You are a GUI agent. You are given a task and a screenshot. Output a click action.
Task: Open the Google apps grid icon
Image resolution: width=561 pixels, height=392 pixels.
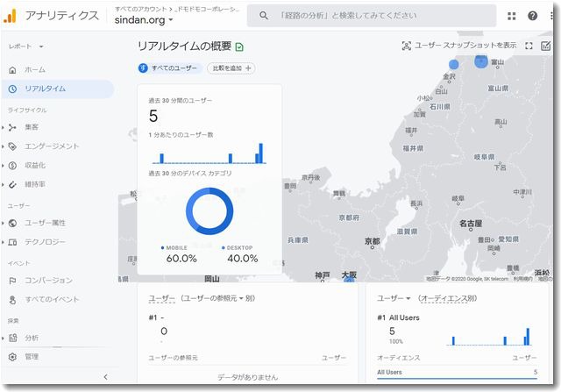point(512,16)
